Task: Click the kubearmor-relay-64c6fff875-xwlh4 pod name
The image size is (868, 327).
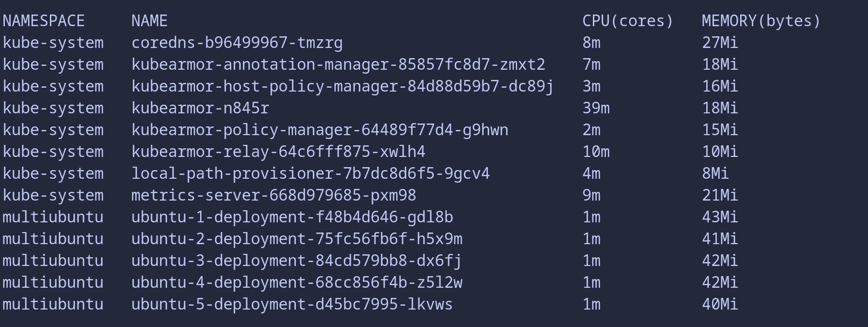Action: [278, 152]
